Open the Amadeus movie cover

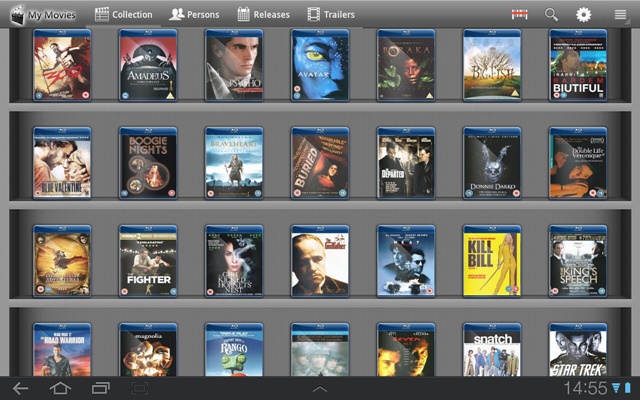(x=148, y=65)
